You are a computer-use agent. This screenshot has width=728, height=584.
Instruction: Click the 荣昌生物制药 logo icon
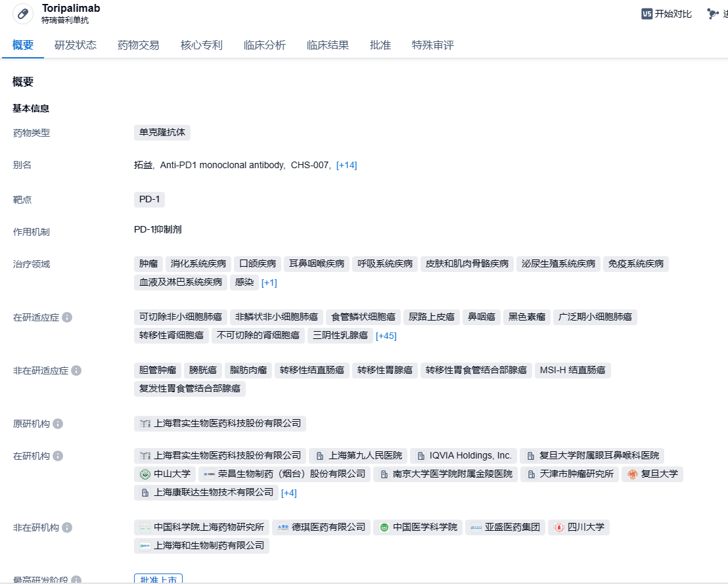tap(210, 474)
